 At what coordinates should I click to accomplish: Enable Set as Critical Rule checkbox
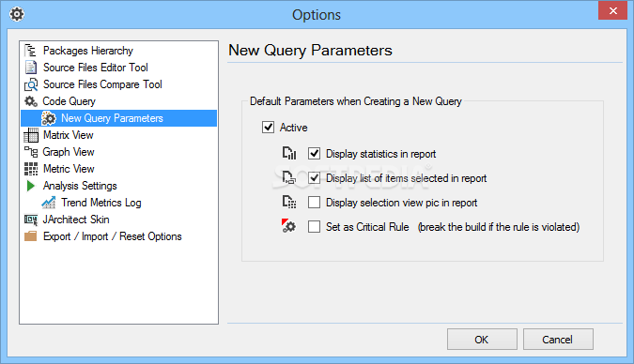pos(314,227)
